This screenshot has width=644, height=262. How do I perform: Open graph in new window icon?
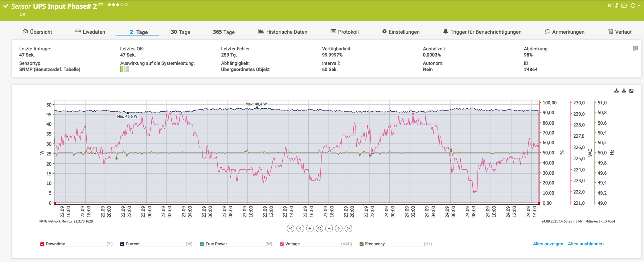point(631,91)
